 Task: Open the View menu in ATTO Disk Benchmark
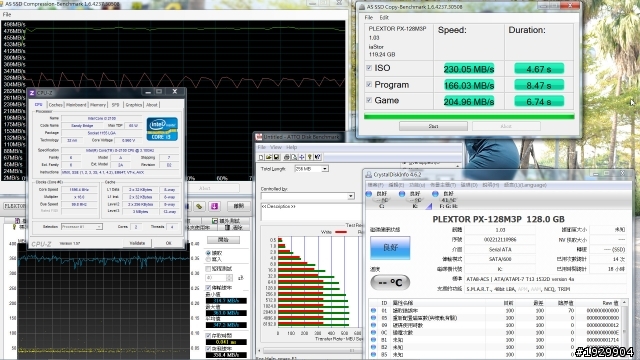(276, 147)
